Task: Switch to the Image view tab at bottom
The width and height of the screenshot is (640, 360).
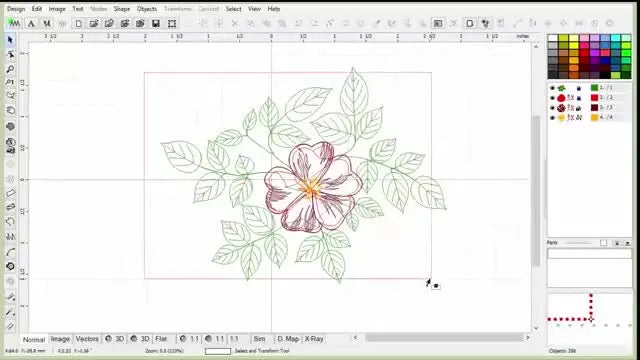Action: (60, 339)
